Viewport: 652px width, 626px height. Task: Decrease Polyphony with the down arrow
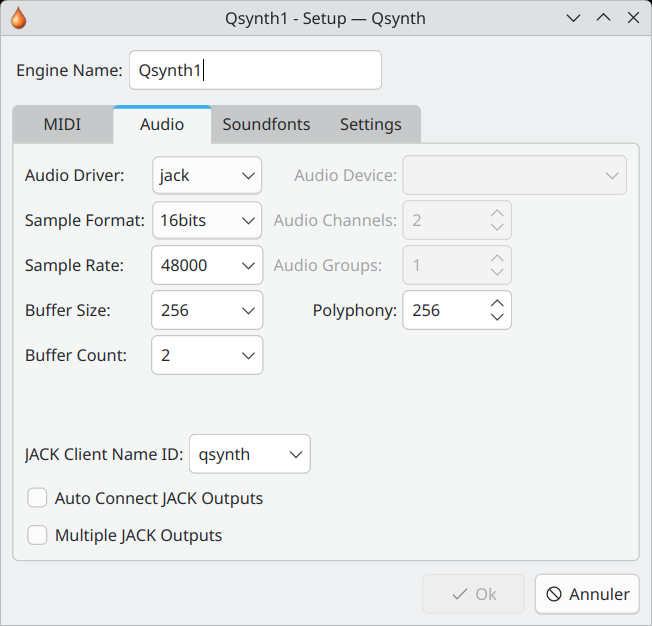(497, 317)
